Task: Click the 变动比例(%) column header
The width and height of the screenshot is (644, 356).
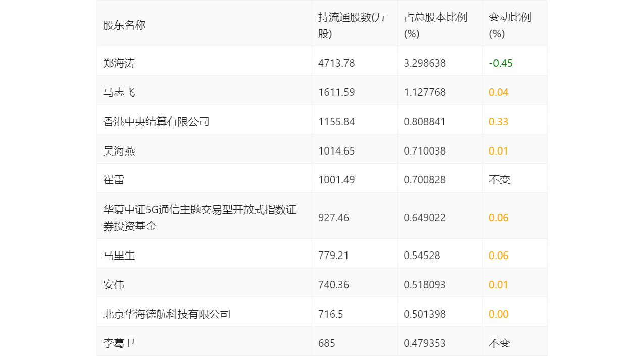Action: coord(510,25)
